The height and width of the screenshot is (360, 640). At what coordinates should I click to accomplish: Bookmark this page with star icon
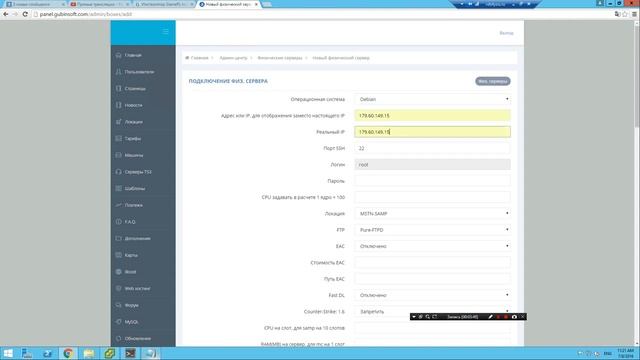pos(625,14)
